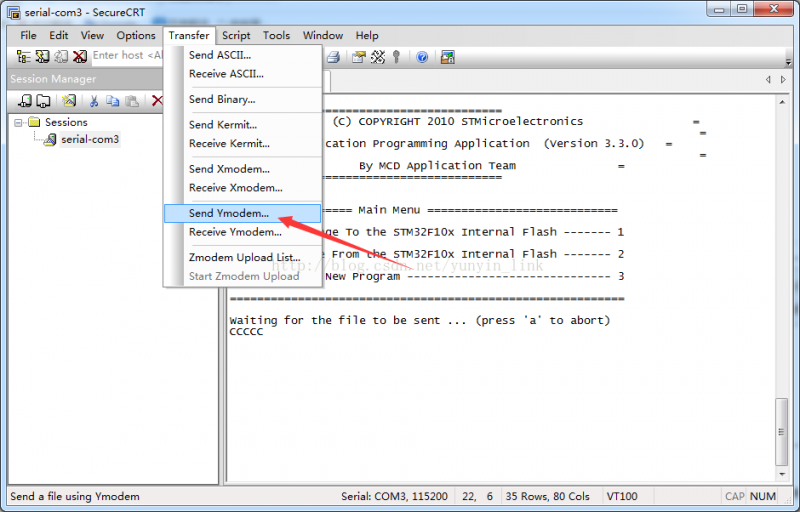Click the Disconnect toolbar icon

(x=80, y=57)
